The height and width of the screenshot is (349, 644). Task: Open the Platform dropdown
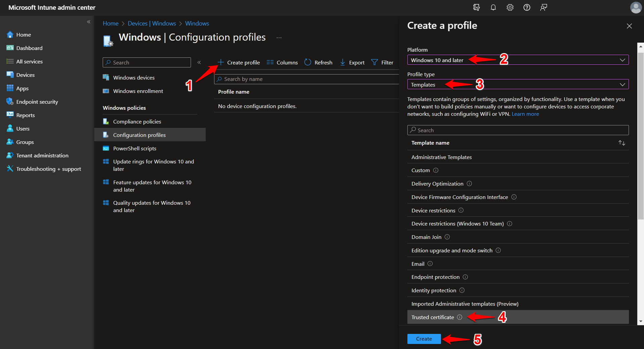pyautogui.click(x=518, y=60)
